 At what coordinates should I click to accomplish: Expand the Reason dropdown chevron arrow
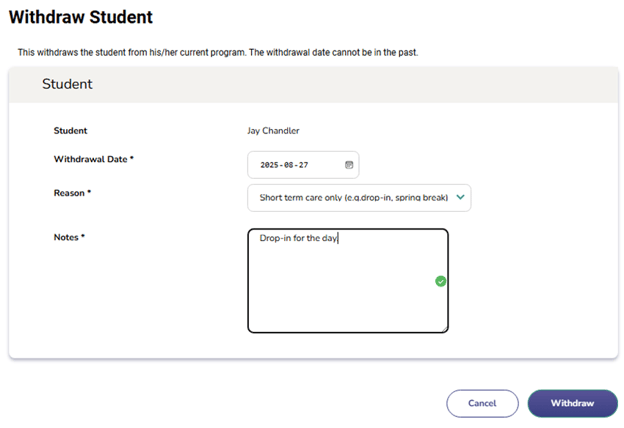click(460, 197)
